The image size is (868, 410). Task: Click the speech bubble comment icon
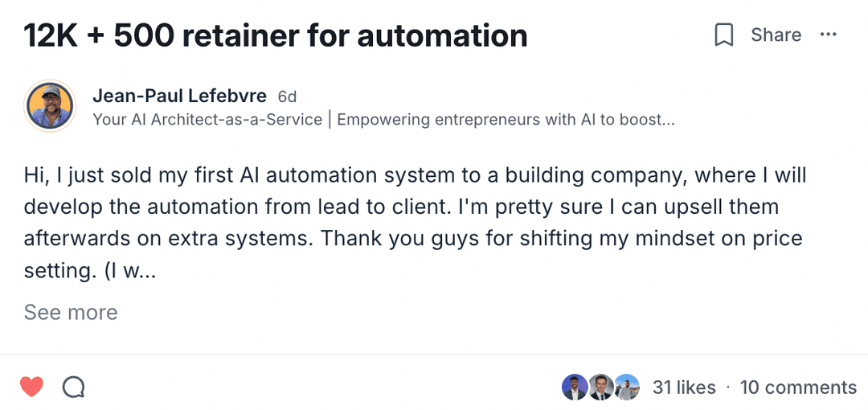pyautogui.click(x=73, y=387)
